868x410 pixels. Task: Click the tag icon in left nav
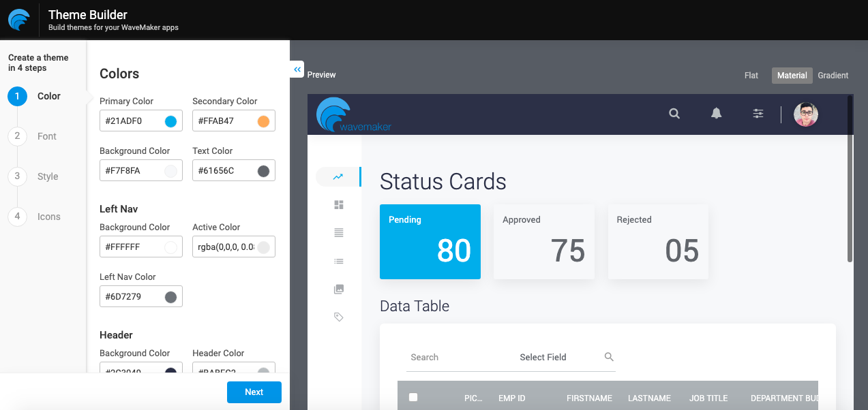tap(339, 317)
